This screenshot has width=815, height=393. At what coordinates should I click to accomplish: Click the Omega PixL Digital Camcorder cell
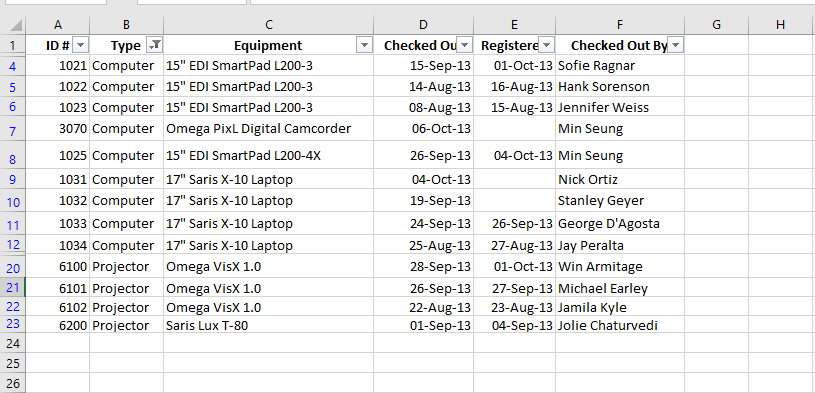coord(268,128)
